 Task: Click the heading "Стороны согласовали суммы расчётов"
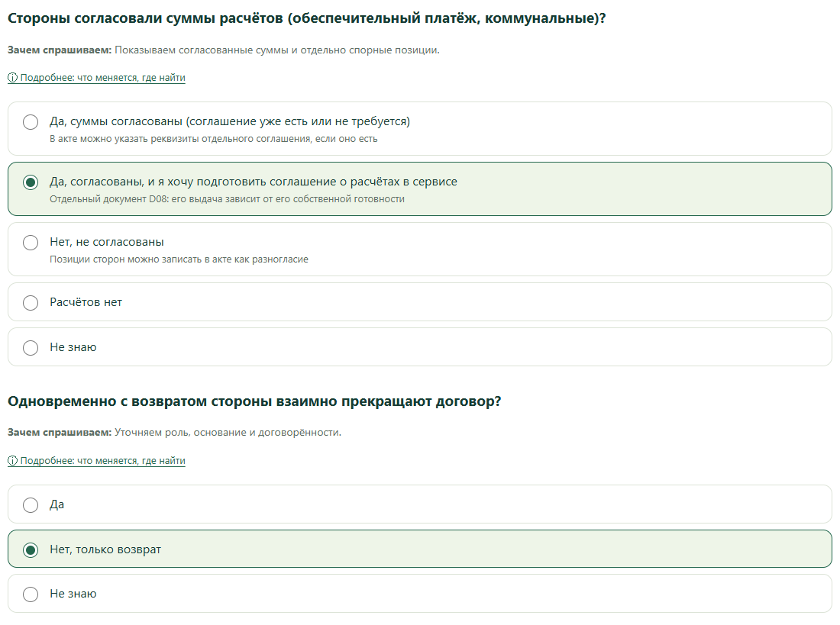tap(306, 18)
